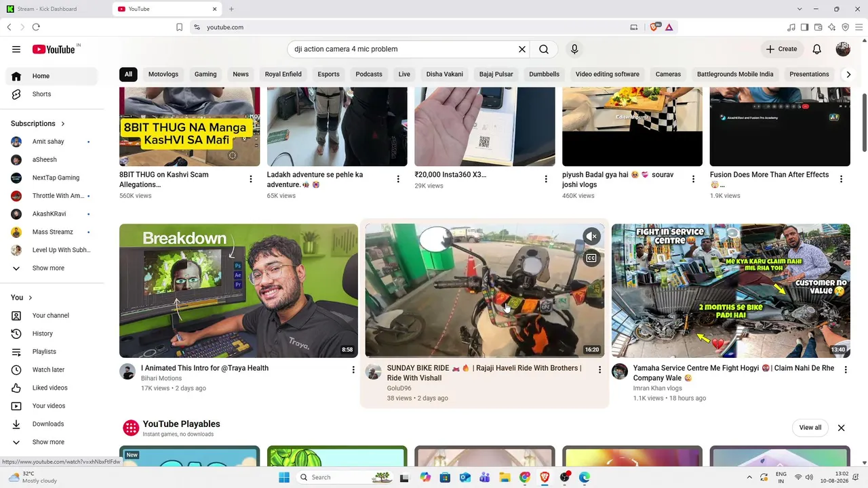Image resolution: width=868 pixels, height=488 pixels.
Task: Open the account avatar menu
Action: pos(843,49)
